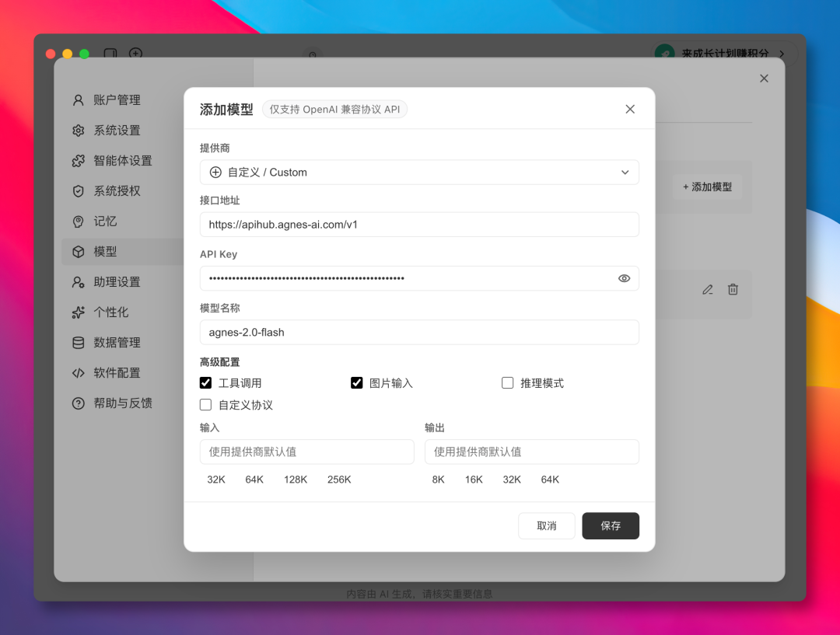Click the gear icon beside 系统设置
The height and width of the screenshot is (635, 840).
click(x=79, y=130)
